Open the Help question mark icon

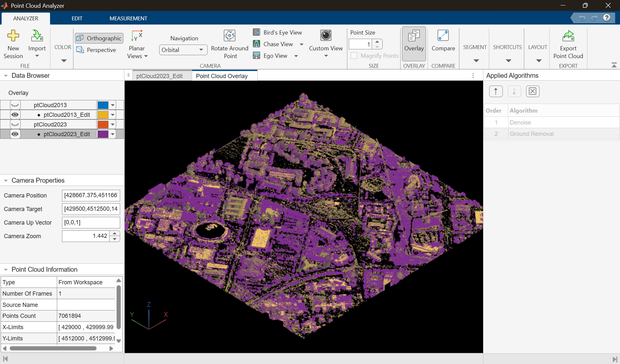point(607,18)
